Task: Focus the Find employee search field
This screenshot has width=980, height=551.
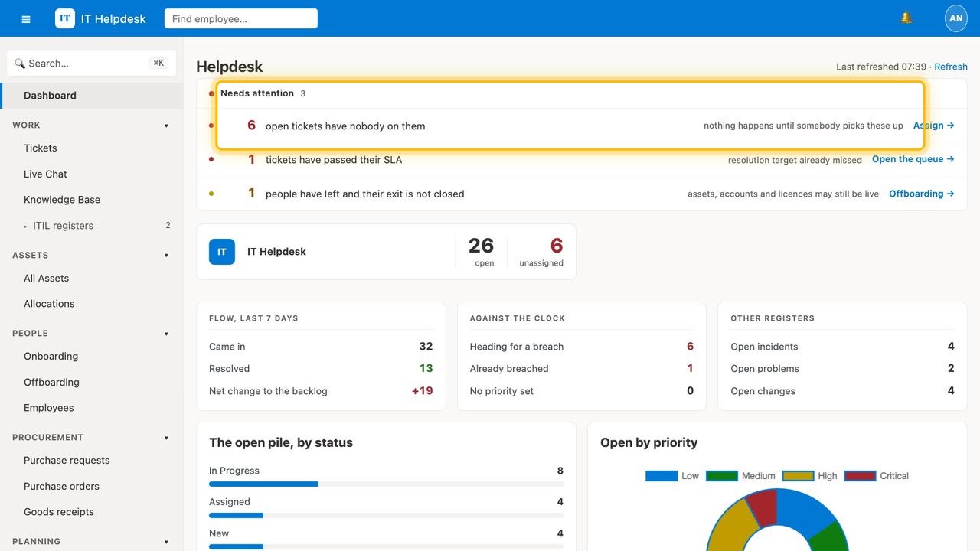Action: [241, 18]
